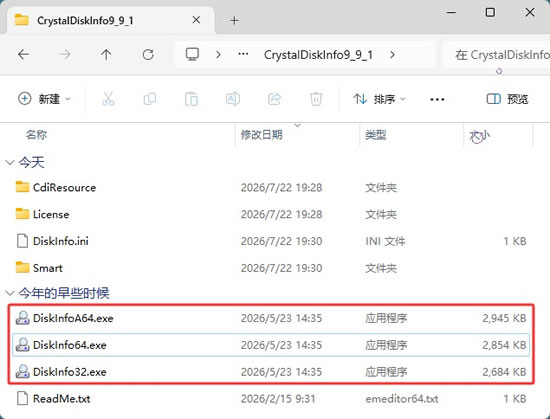Screen dimensions: 550x419
Task: Click the DiskInfo64.exe file name
Action: (x=70, y=345)
